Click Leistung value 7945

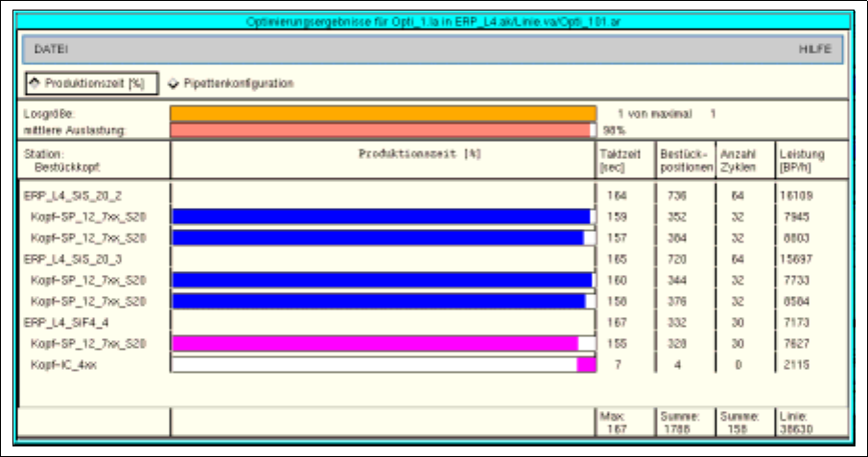pos(796,217)
